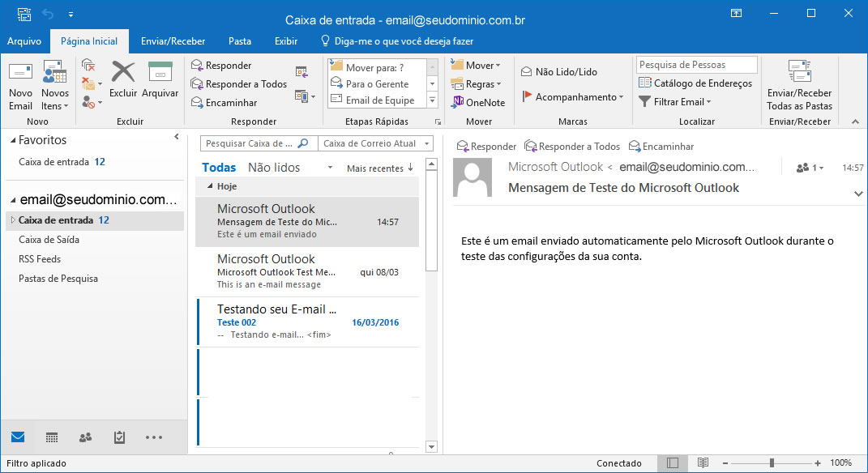Image resolution: width=868 pixels, height=473 pixels.
Task: Open the Mover dropdown
Action: click(x=476, y=66)
